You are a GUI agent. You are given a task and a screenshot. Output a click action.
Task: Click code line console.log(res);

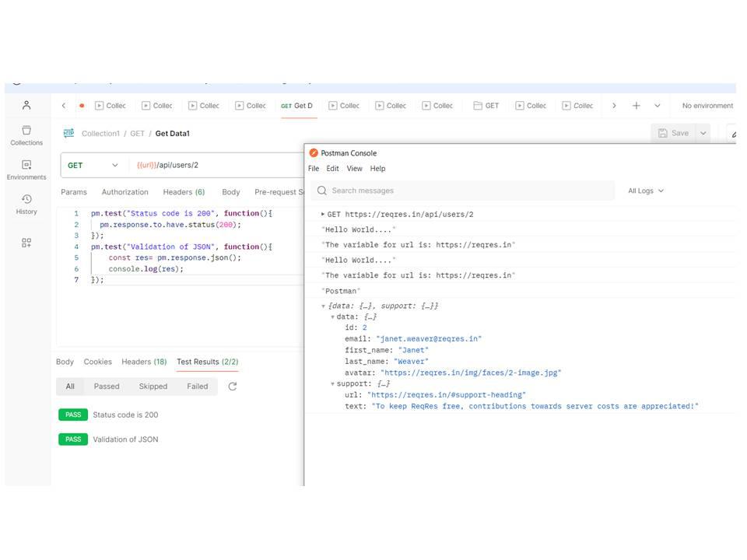pos(146,269)
